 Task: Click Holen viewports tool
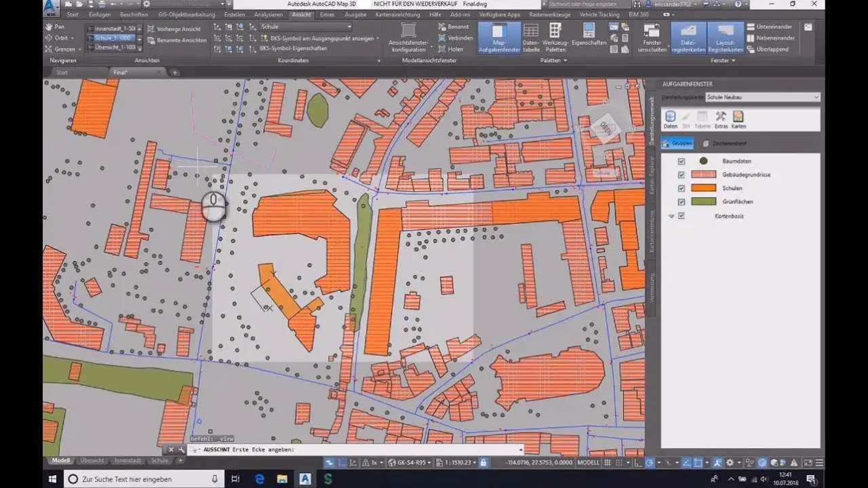click(x=451, y=49)
